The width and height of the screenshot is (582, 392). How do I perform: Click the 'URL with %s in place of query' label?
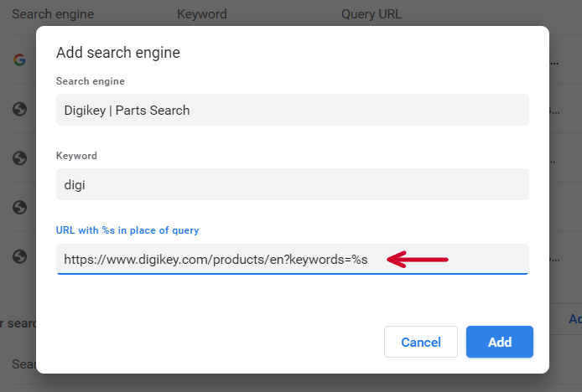pyautogui.click(x=127, y=230)
